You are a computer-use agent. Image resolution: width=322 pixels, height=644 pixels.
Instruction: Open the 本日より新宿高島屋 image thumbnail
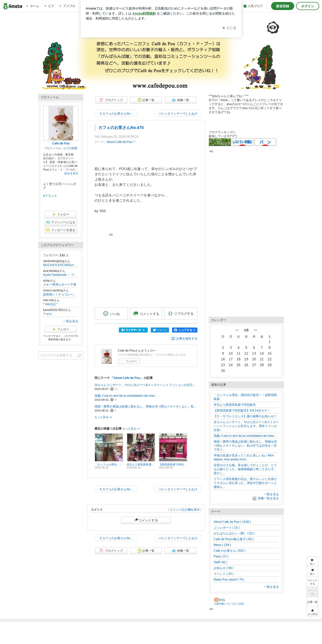pos(141,447)
